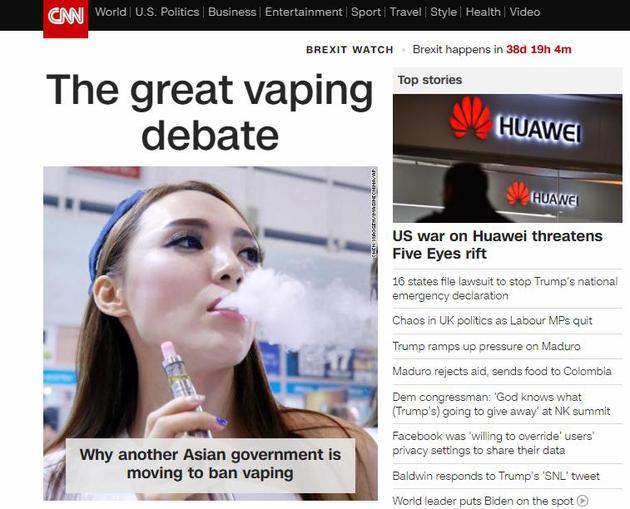
Task: Open the 16 states lawsuit story
Action: [505, 288]
